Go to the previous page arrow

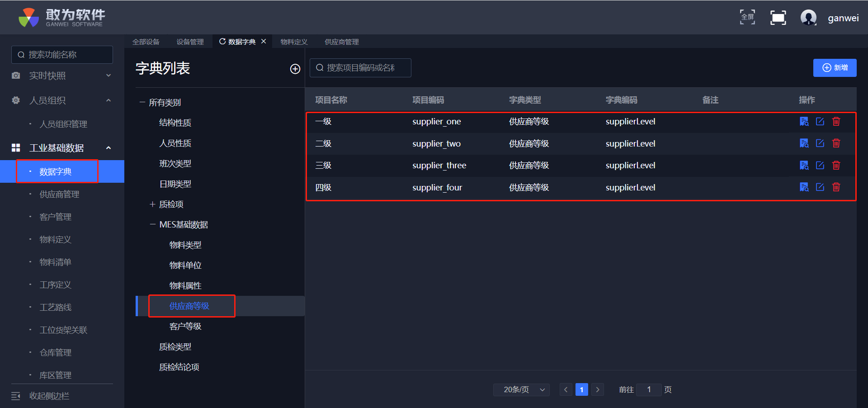coord(566,389)
